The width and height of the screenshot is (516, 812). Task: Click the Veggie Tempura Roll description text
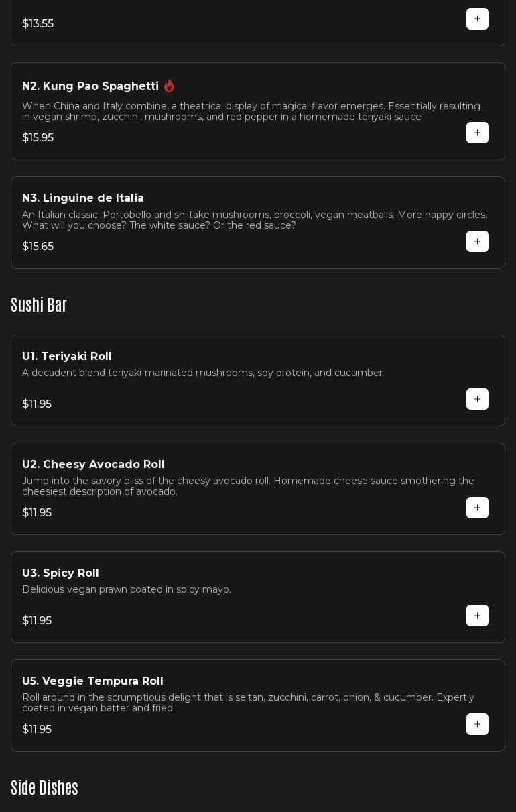click(248, 703)
